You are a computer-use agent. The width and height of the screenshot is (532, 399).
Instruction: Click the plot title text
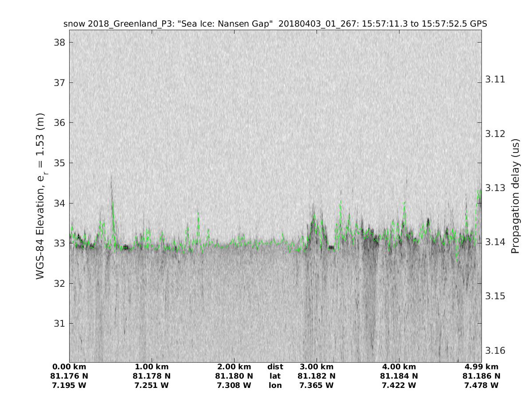click(275, 24)
